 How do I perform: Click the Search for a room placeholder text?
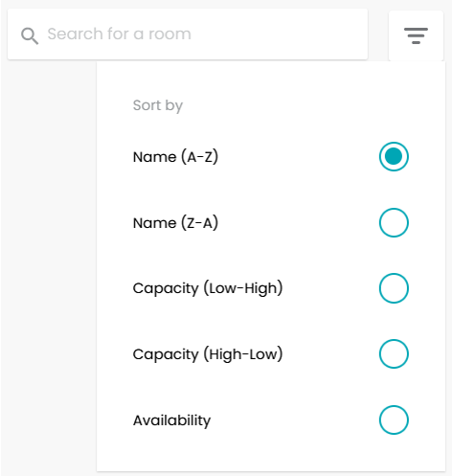pos(120,34)
